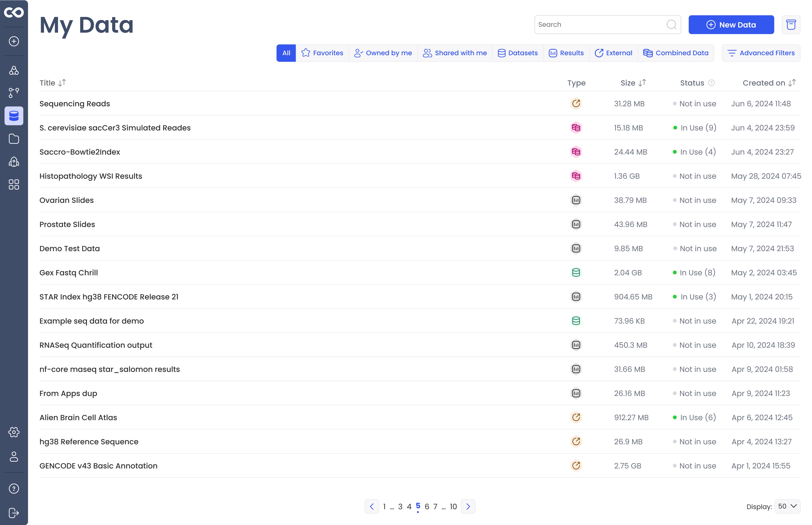Click into the Search input field
The width and height of the screenshot is (812, 525).
(600, 25)
